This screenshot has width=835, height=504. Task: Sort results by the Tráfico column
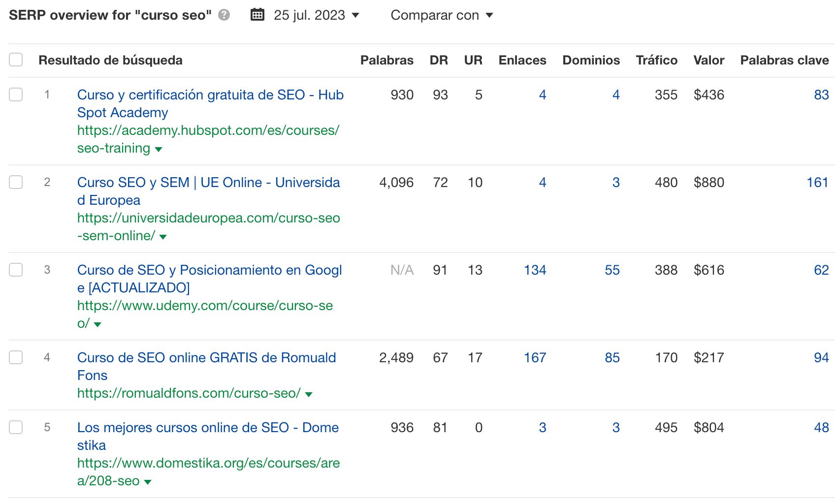[656, 60]
